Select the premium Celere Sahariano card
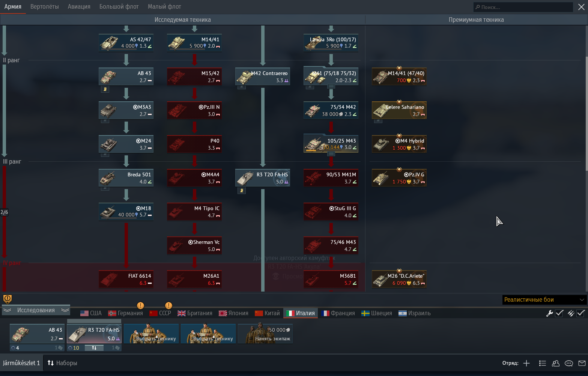 coord(399,110)
